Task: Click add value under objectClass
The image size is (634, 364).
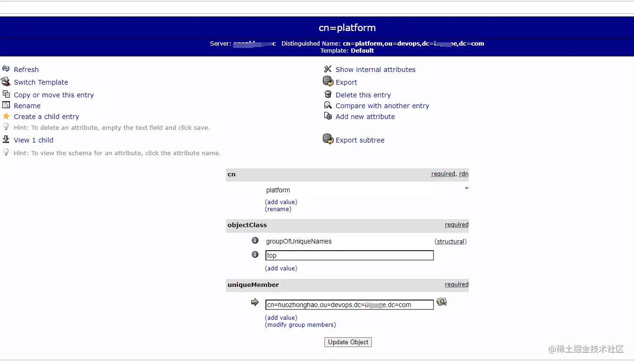Action: 281,268
